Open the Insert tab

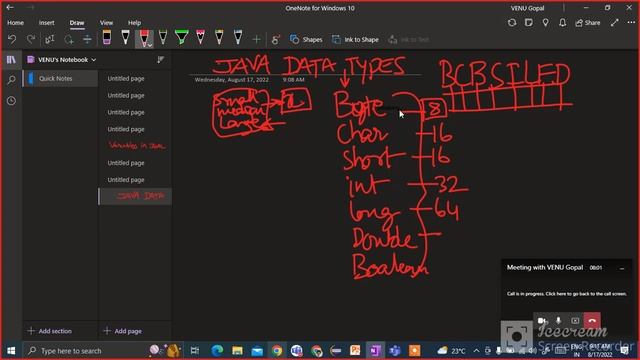point(47,23)
